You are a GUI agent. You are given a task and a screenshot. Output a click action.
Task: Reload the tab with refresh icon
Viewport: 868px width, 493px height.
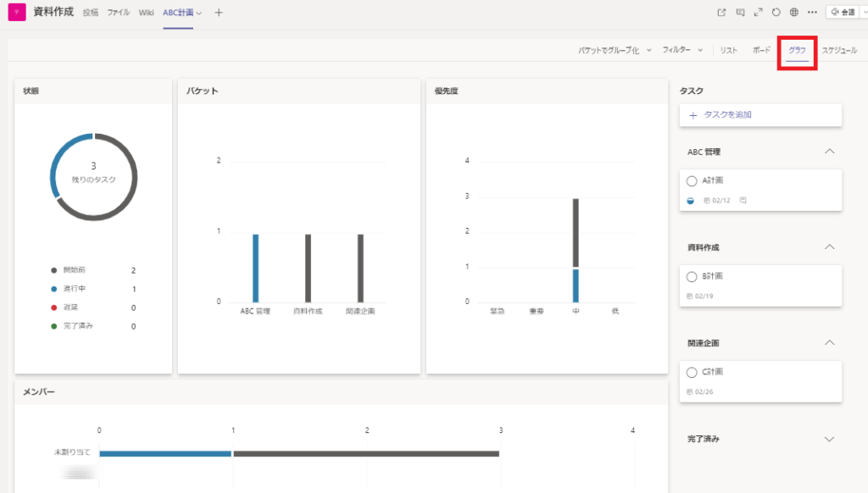pos(776,13)
